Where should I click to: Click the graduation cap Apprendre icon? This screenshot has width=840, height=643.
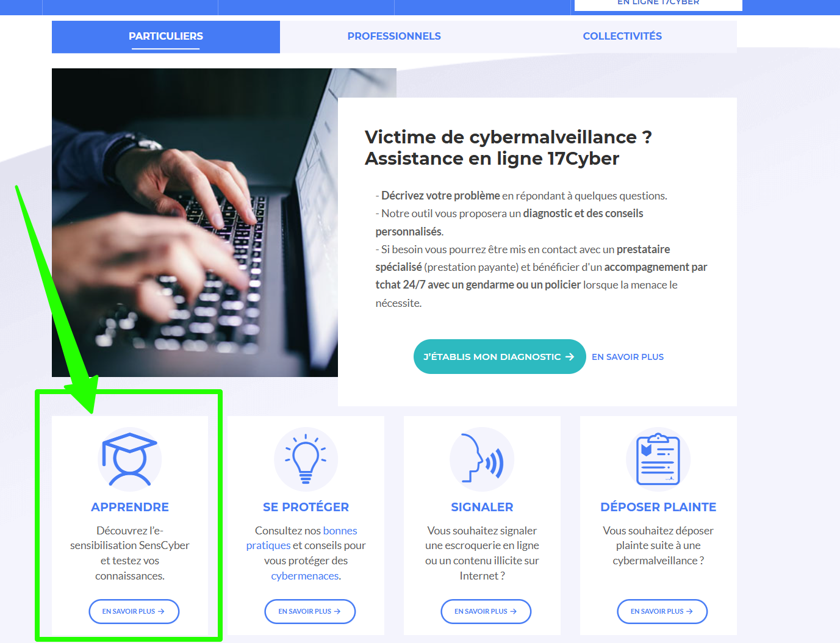point(129,459)
